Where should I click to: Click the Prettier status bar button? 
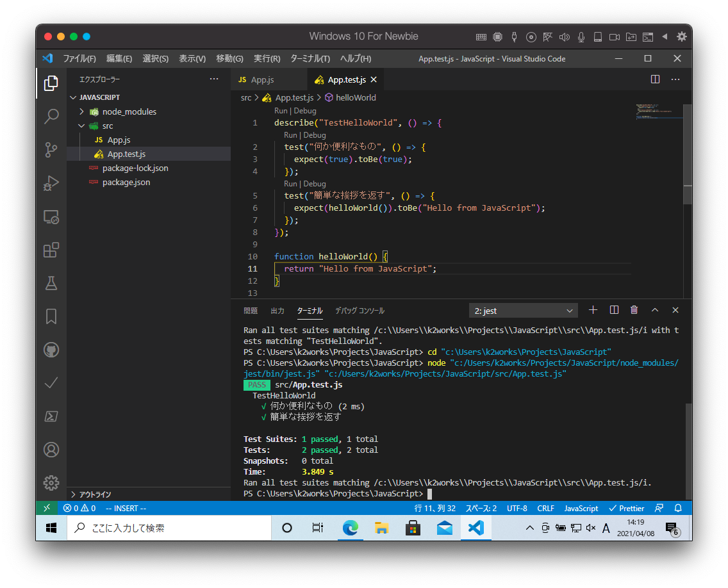coord(626,508)
